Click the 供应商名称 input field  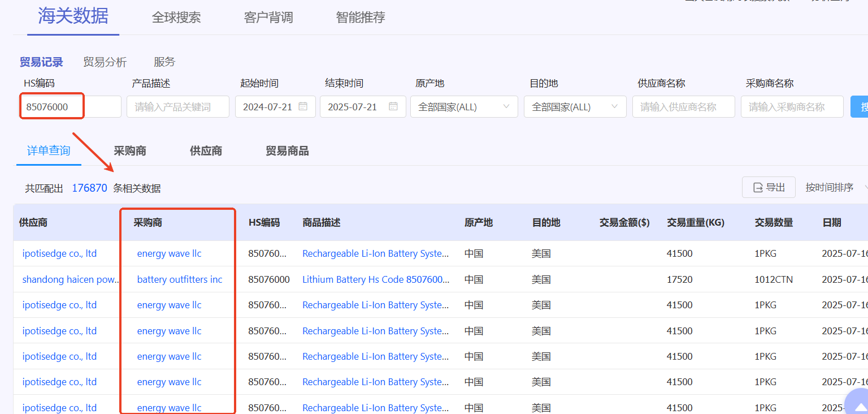coord(683,107)
